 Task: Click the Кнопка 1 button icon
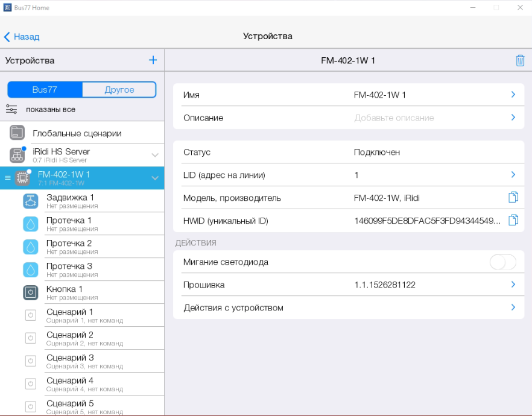pos(31,293)
